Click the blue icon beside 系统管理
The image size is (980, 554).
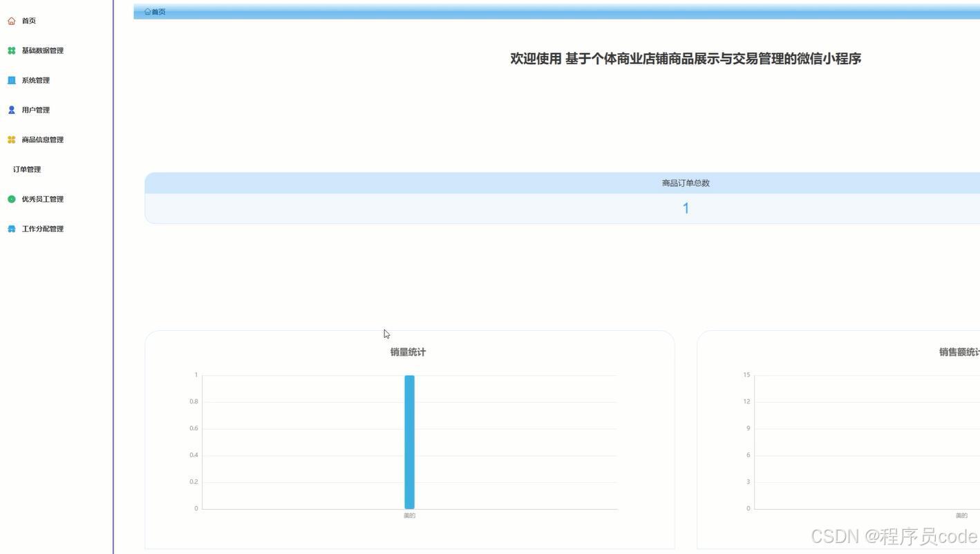(11, 80)
